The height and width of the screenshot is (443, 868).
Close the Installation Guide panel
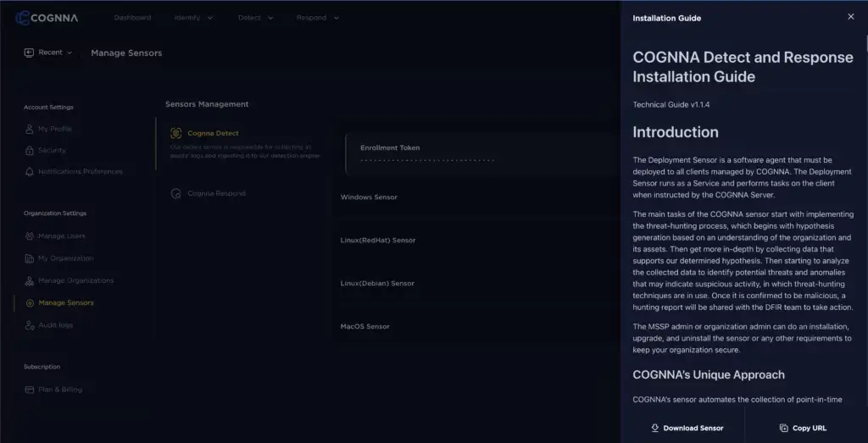[x=851, y=17]
